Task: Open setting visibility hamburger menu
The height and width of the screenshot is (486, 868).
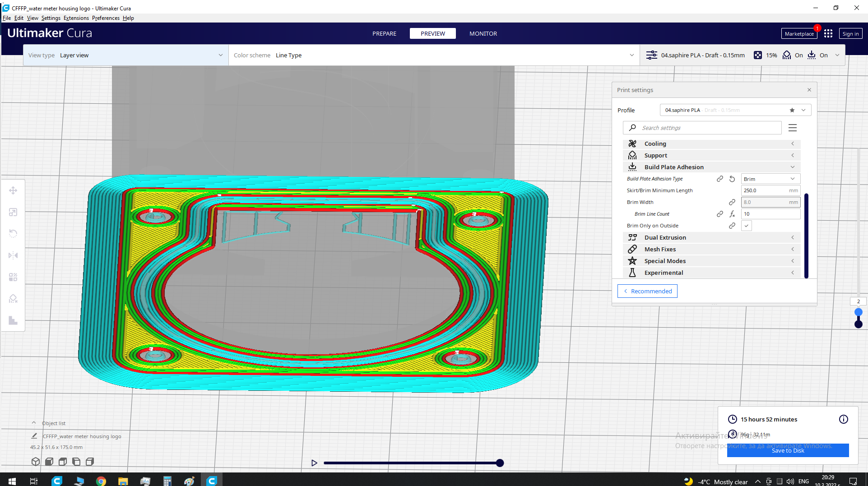Action: click(x=793, y=128)
